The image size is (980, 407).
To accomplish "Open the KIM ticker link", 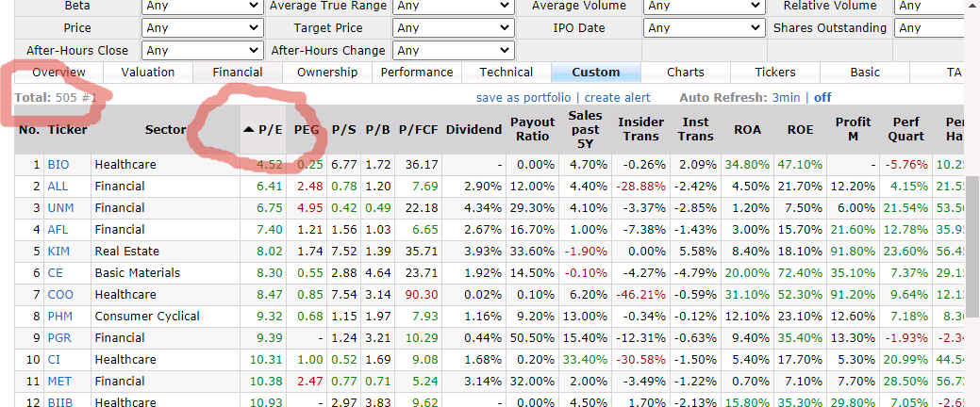I will (x=58, y=251).
